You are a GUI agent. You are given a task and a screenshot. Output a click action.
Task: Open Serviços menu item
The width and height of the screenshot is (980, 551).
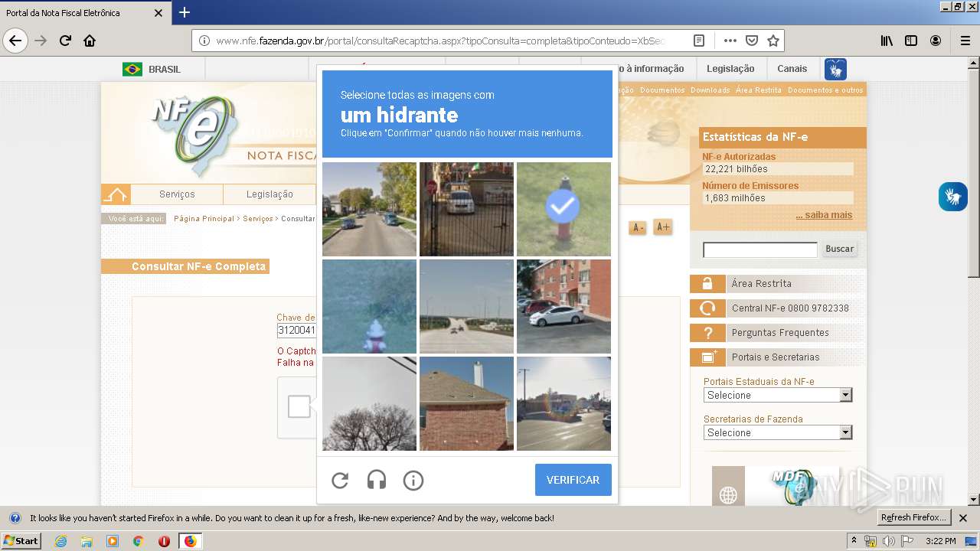177,194
